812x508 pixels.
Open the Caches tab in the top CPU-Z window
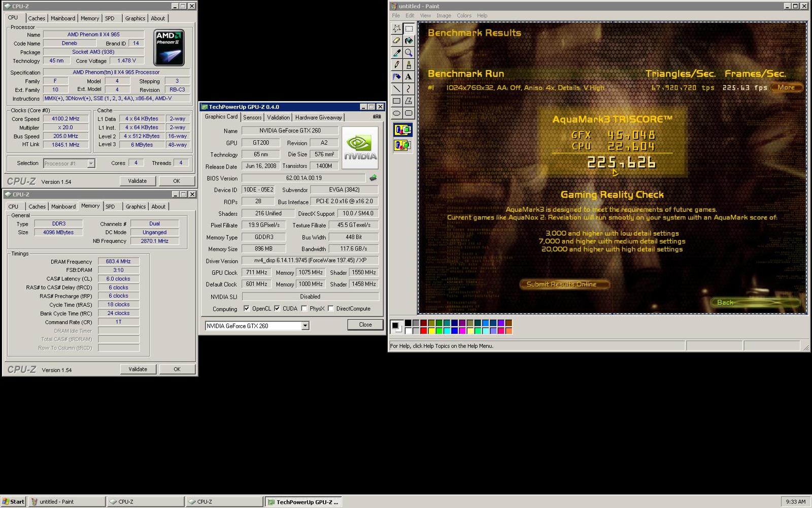(x=37, y=18)
